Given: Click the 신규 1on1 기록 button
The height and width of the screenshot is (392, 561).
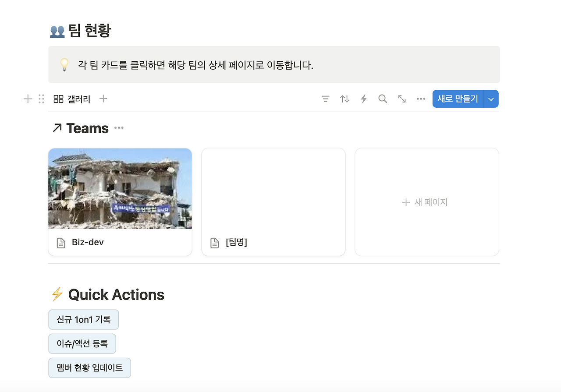Looking at the screenshot, I should coord(83,319).
